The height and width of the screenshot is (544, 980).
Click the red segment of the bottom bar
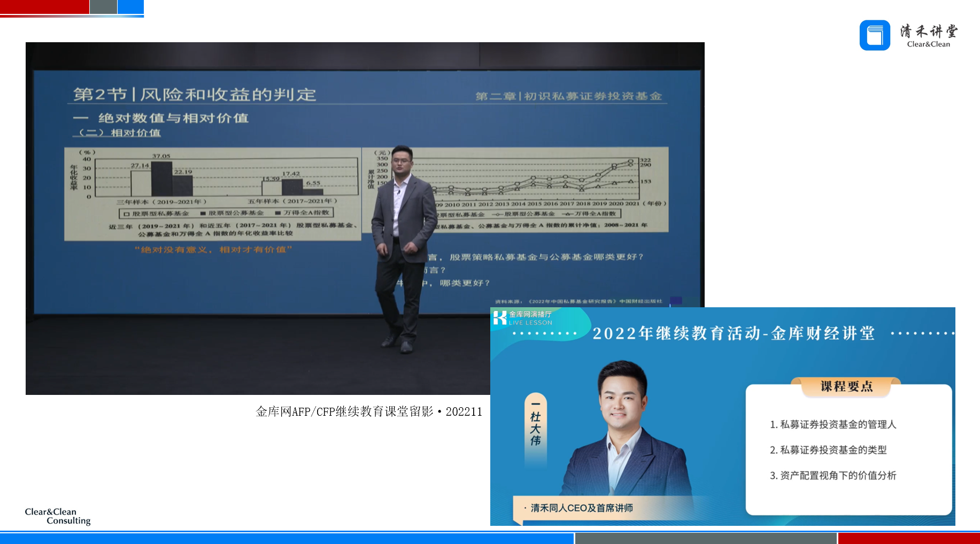[908, 538]
